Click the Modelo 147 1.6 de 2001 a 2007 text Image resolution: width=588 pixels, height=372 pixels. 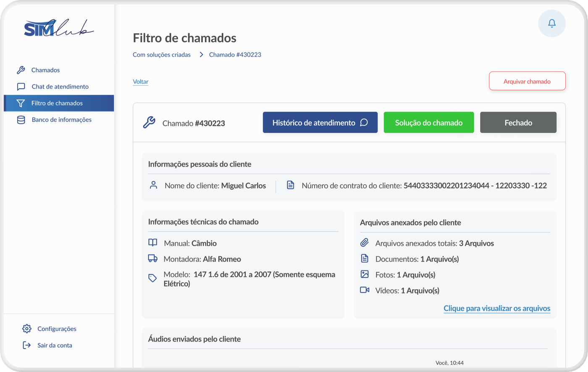click(249, 279)
